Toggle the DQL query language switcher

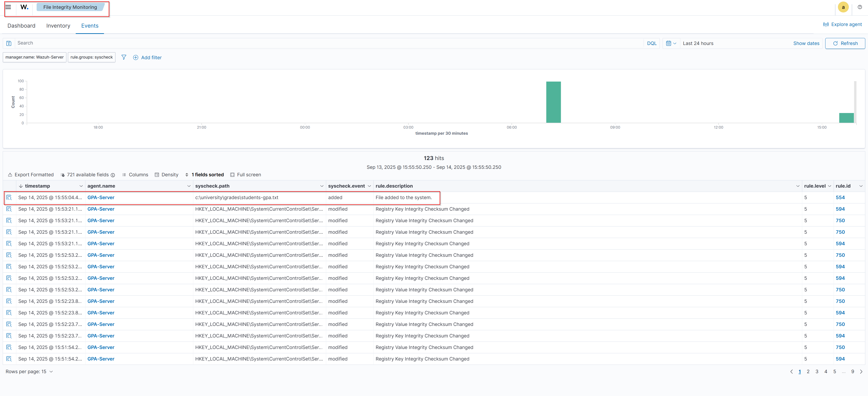pyautogui.click(x=651, y=43)
